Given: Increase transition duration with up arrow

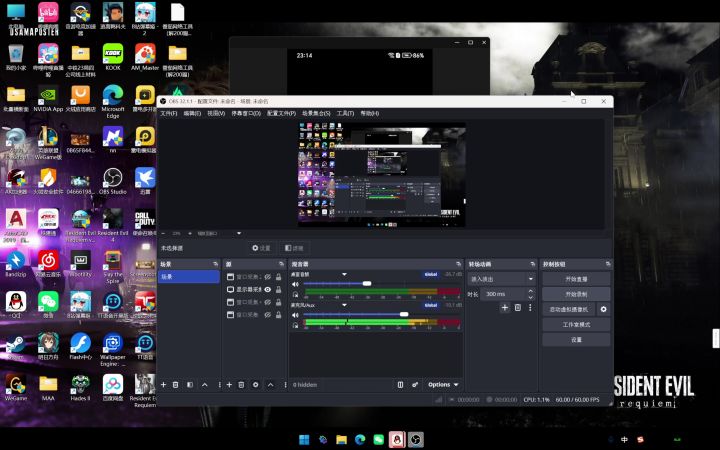Looking at the screenshot, I should coord(530,291).
